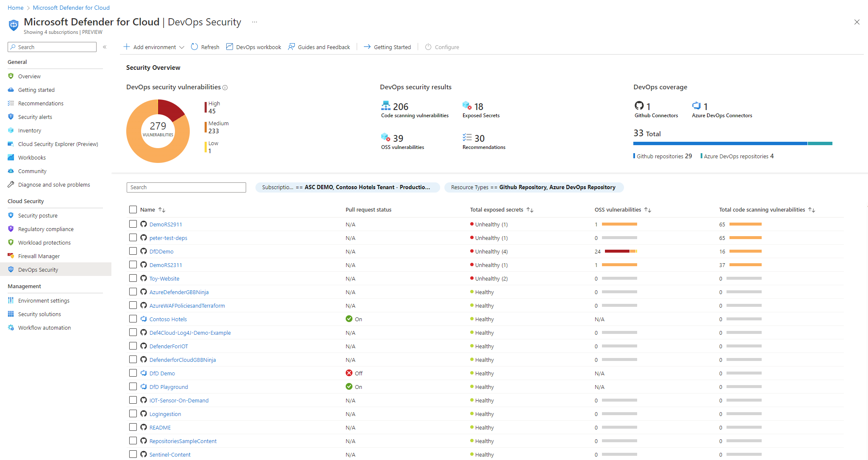This screenshot has height=460, width=868.
Task: Click the info icon beside DevOps security vulnerabilities
Action: 225,88
